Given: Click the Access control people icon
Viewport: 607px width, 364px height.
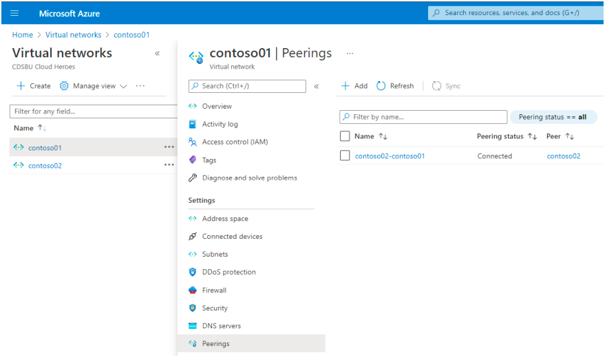Looking at the screenshot, I should click(193, 142).
